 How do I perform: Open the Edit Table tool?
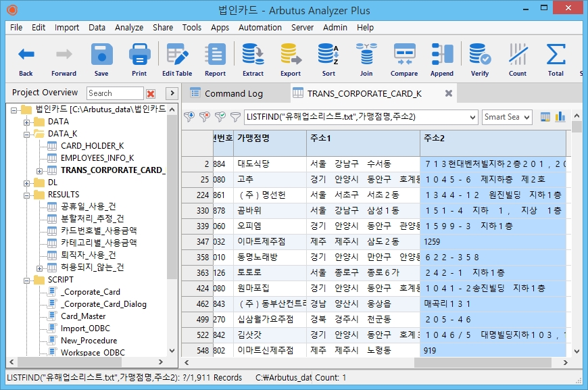point(177,59)
